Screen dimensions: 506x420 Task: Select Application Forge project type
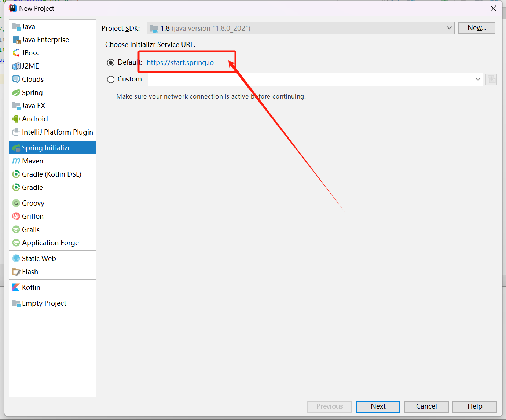pos(52,243)
